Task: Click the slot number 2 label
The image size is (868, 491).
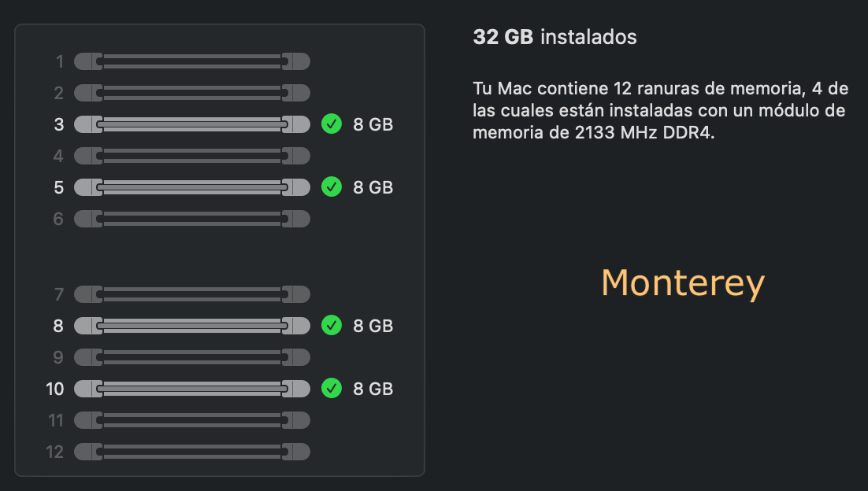Action: click(58, 94)
